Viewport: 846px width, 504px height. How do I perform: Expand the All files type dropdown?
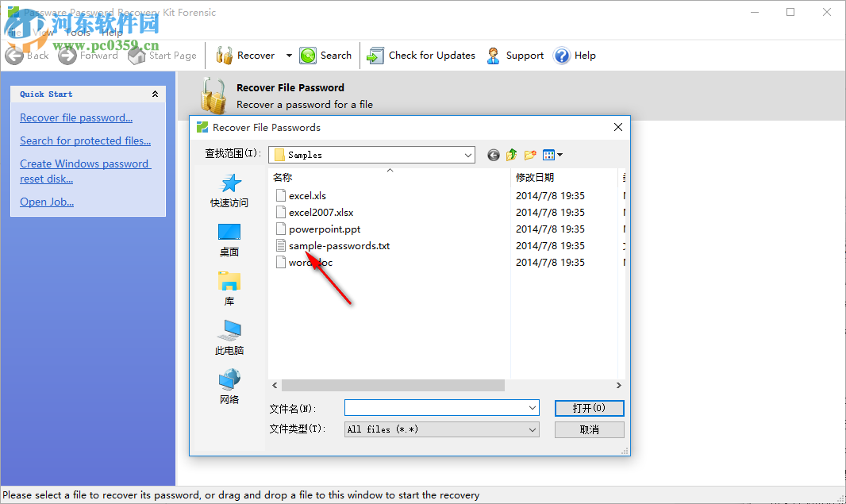532,429
